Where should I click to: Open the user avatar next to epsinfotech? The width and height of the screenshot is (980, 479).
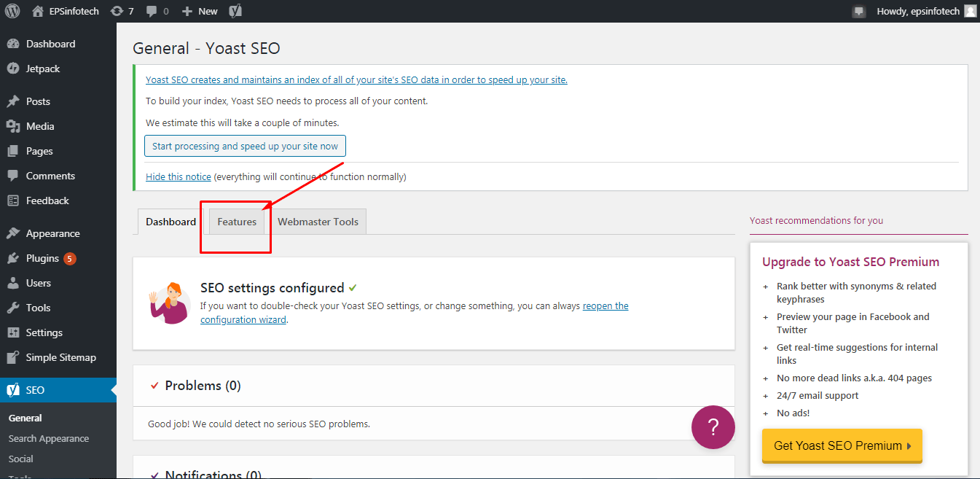point(970,11)
